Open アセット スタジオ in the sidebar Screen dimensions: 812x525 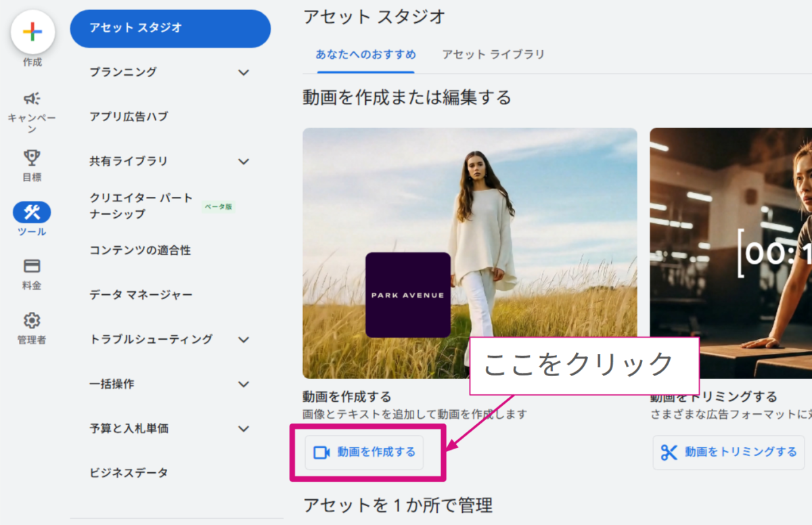coord(170,28)
